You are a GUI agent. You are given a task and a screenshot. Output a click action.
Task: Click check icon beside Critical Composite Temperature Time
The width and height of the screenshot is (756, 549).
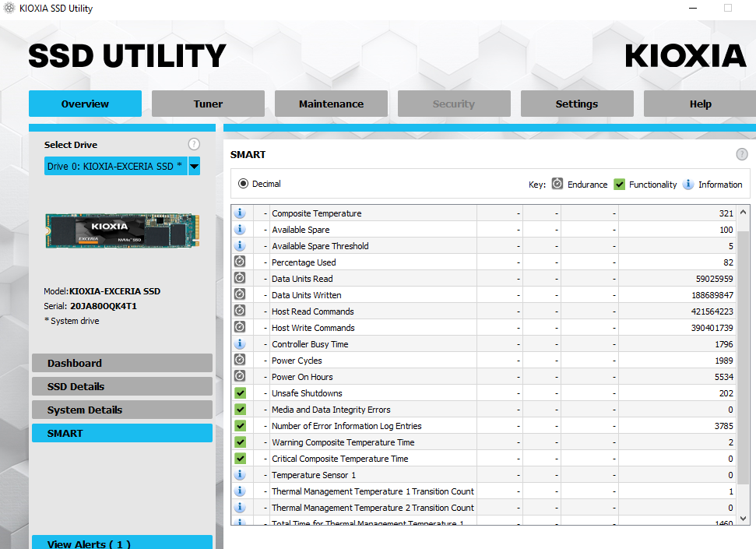point(240,459)
